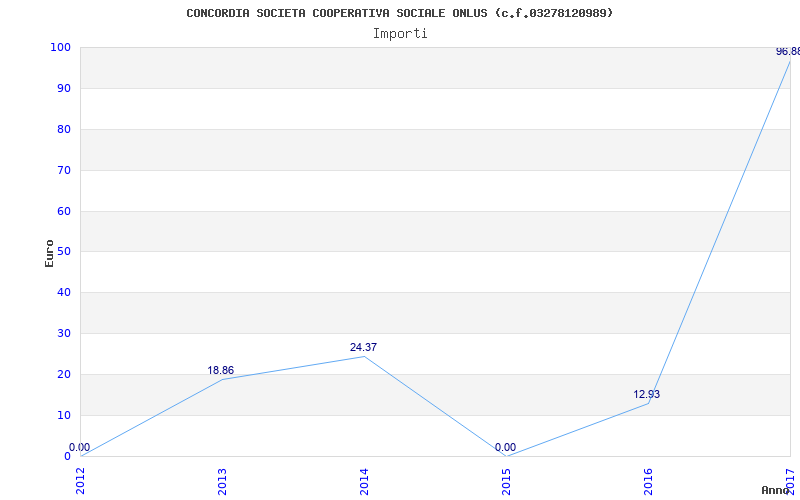Click the 'Euro' y-axis label
This screenshot has height=500, width=800.
[x=49, y=253]
